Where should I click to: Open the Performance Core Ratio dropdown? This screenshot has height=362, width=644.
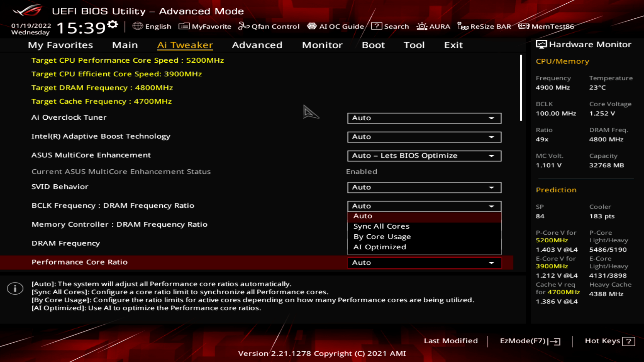pos(424,263)
